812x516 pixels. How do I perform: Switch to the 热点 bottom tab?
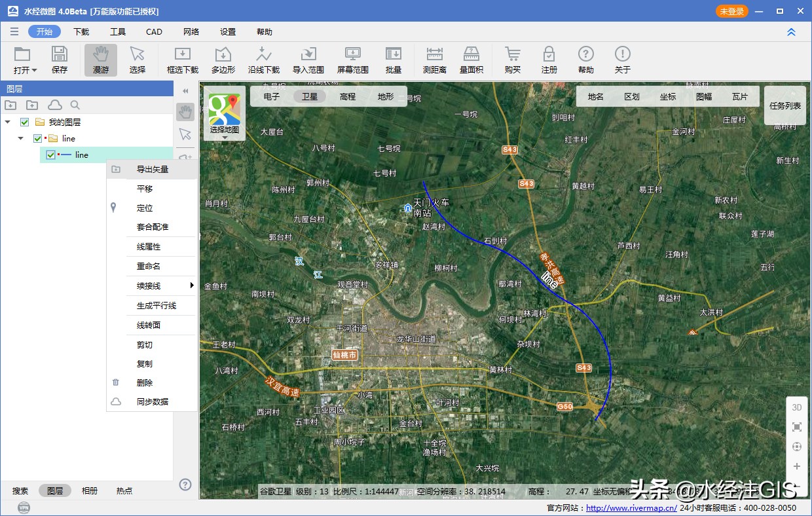pyautogui.click(x=124, y=490)
